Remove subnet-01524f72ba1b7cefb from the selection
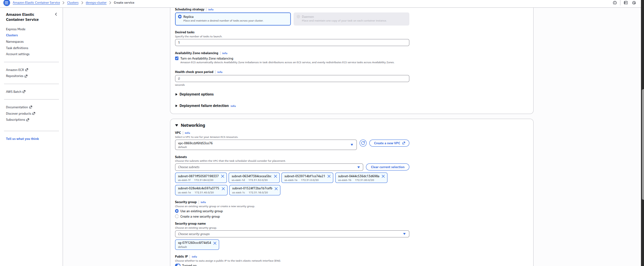The height and width of the screenshot is (266, 644). [x=276, y=189]
